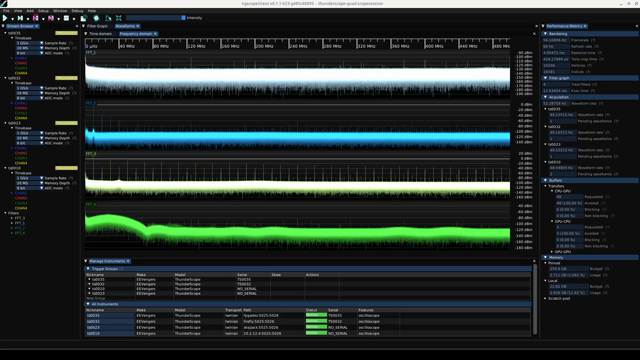Open the Stream Browser panel dock menu arrow

pos(3,26)
